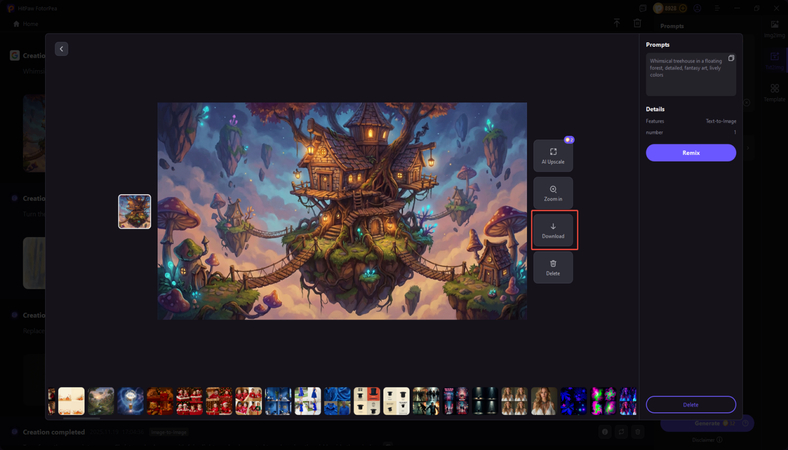Select the treehouse thumbnail left of the image

click(x=135, y=212)
